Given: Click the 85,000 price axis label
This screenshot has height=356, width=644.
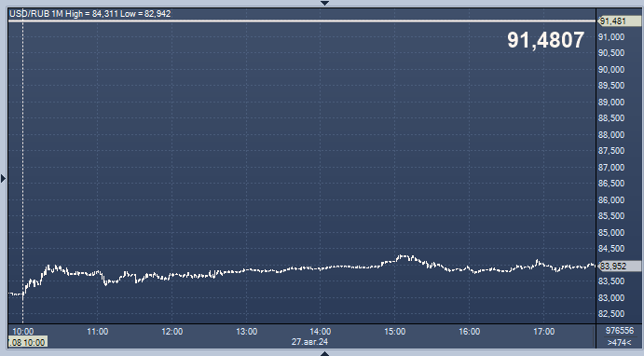Looking at the screenshot, I should [611, 233].
